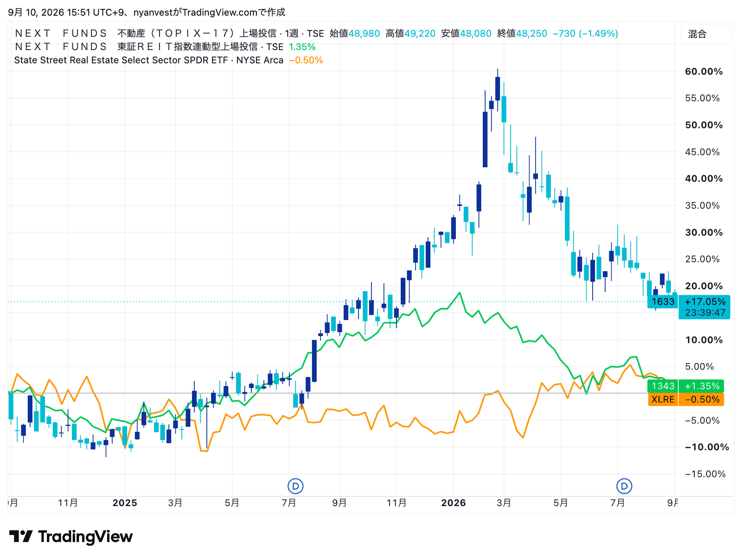The image size is (742, 560).
Task: Click the chart creation timestamp header text
Action: [x=147, y=12]
